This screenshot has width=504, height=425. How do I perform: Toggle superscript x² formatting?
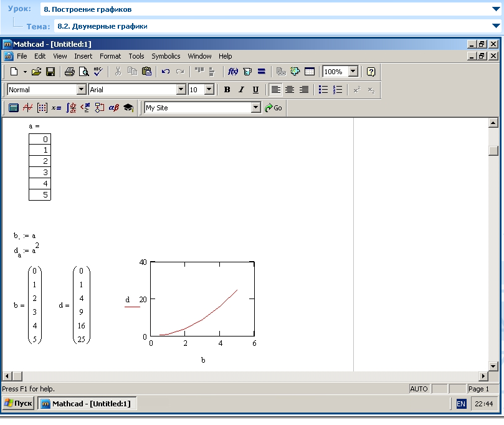pos(357,90)
